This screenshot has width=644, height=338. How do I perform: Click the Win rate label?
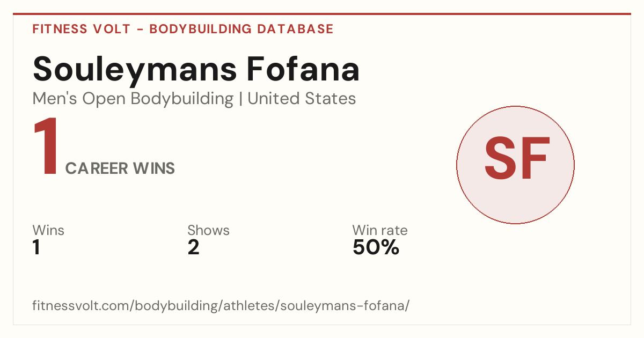coord(380,231)
